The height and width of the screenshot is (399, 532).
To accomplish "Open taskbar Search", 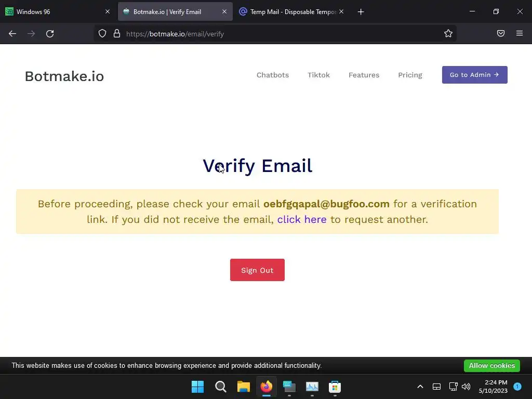I will click(x=220, y=387).
